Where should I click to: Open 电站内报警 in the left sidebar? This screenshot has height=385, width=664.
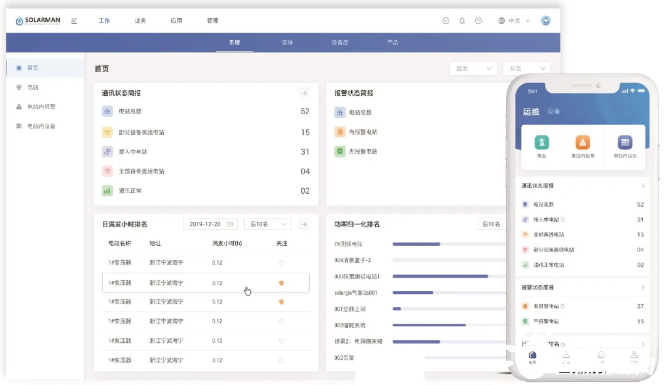(x=41, y=107)
